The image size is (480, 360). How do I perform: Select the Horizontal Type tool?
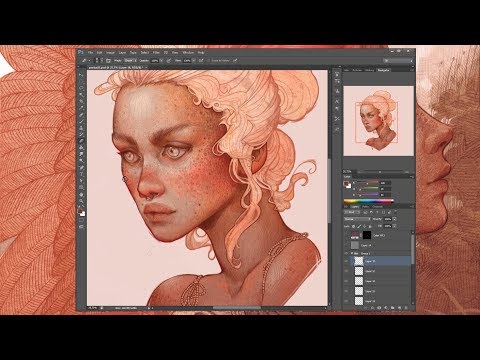pos(81,174)
